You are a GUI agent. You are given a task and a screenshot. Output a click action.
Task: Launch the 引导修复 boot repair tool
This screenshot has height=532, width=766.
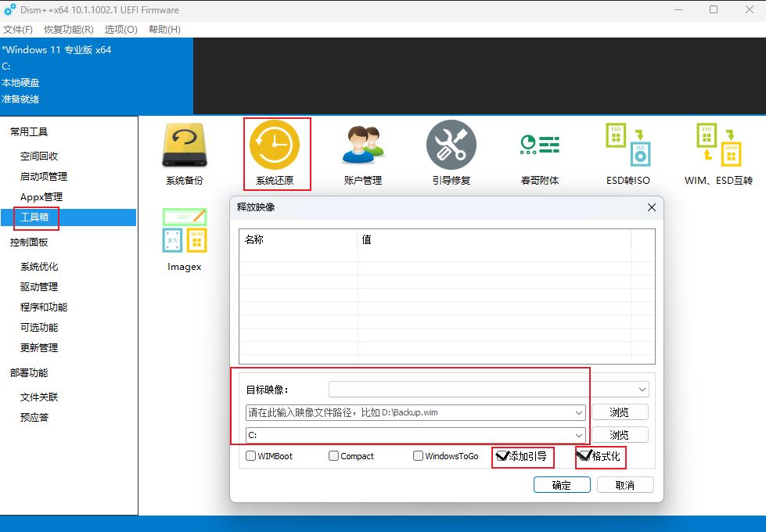(x=451, y=146)
